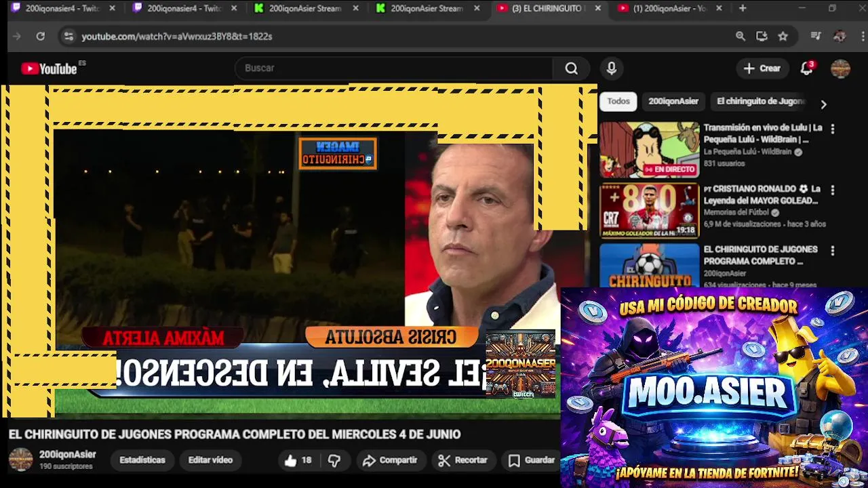Open 'Transmisión en vivo de Lulu' video title
The height and width of the screenshot is (488, 868).
click(763, 134)
